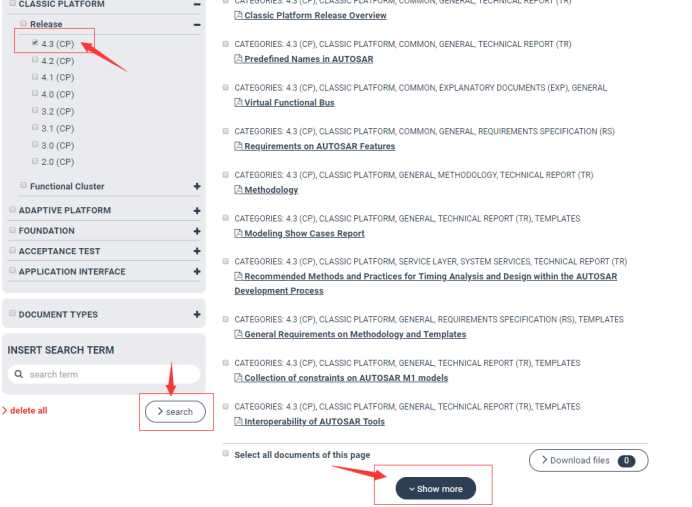Select checkbox for Predefined Names in AUTOSAR
The width and height of the screenshot is (692, 507).
[226, 44]
